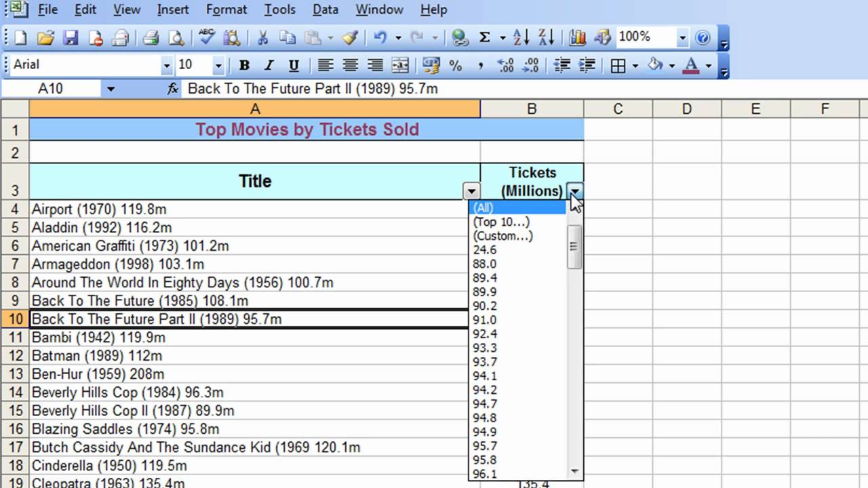Launch the Chart Wizard
This screenshot has height=488, width=868.
coord(578,38)
